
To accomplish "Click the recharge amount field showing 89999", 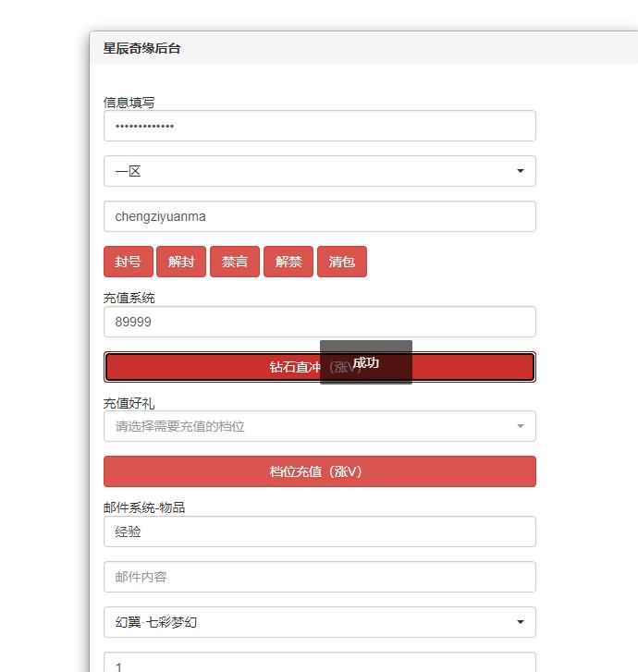I will pyautogui.click(x=319, y=322).
